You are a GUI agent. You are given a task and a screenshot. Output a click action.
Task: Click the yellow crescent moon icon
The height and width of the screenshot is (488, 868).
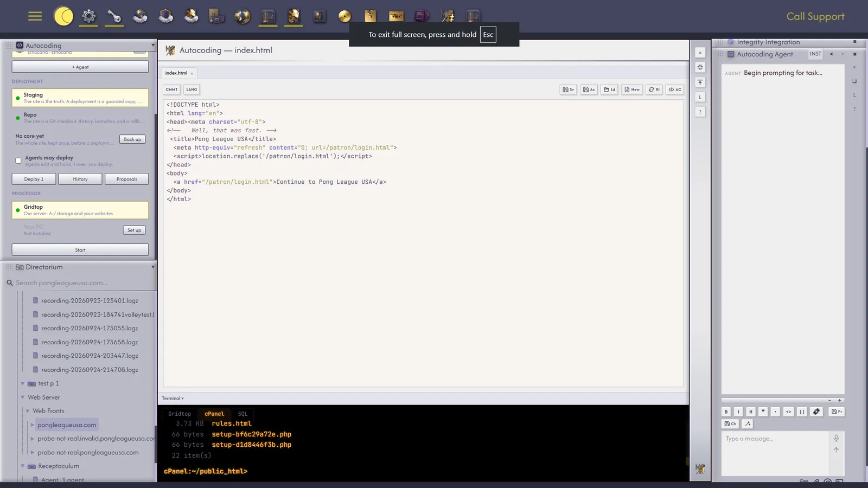pyautogui.click(x=63, y=16)
